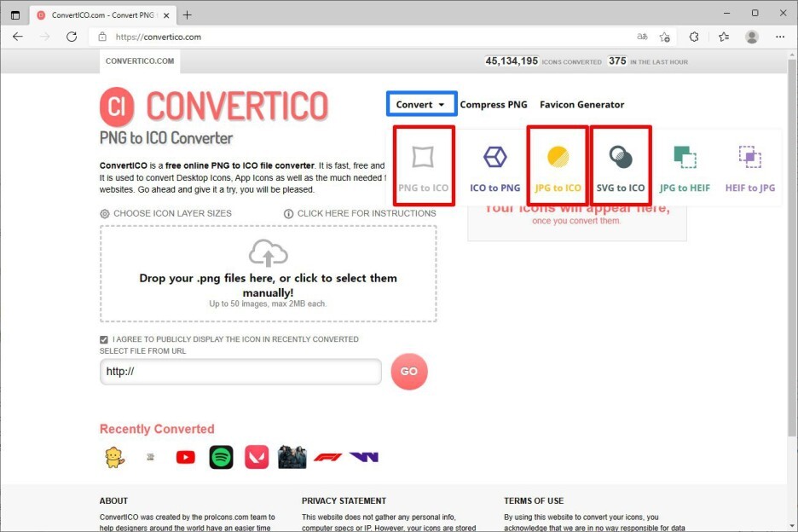This screenshot has width=798, height=532.
Task: Click the 375 in the last hour counter
Action: (x=617, y=61)
